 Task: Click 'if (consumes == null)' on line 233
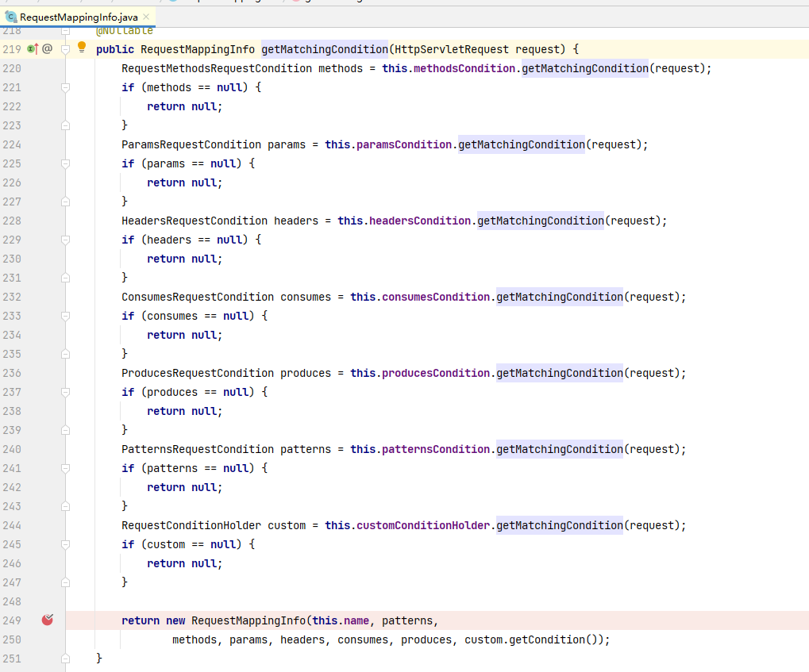click(188, 316)
